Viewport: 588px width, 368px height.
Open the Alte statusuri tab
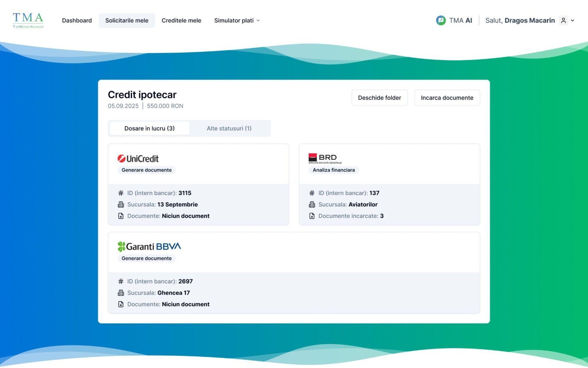tap(229, 128)
